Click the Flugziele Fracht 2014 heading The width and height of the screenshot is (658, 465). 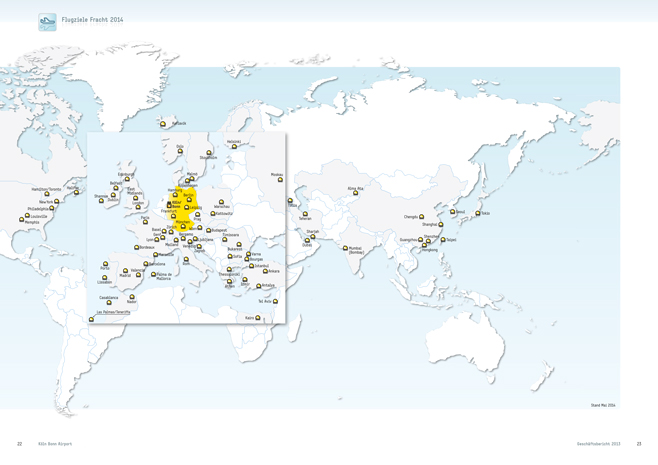pyautogui.click(x=93, y=20)
